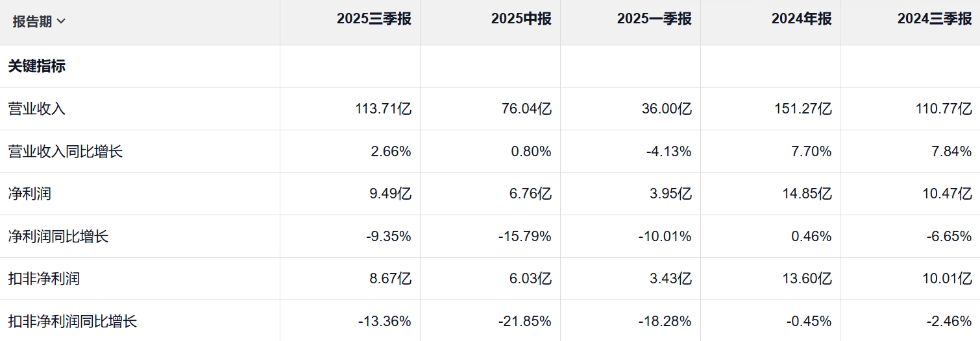Image resolution: width=980 pixels, height=341 pixels.
Task: Select the 净利润同比增长 row label
Action: [x=58, y=237]
